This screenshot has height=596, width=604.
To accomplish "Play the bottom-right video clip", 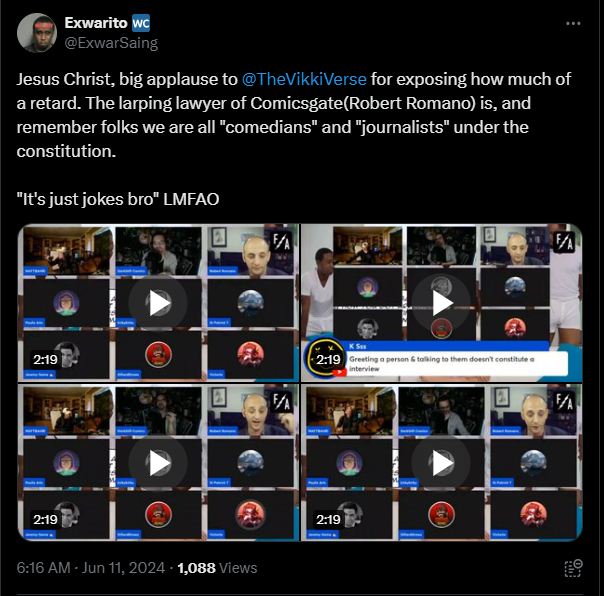I will (x=441, y=463).
